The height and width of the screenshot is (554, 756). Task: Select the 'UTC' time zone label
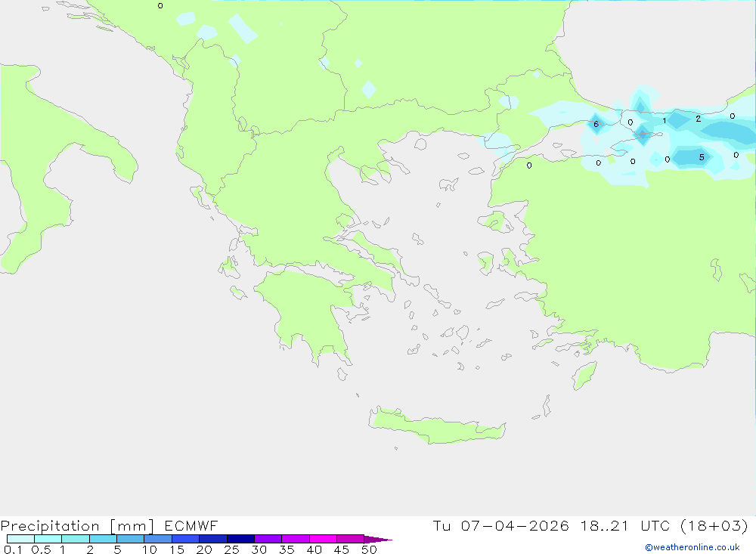tap(655, 525)
